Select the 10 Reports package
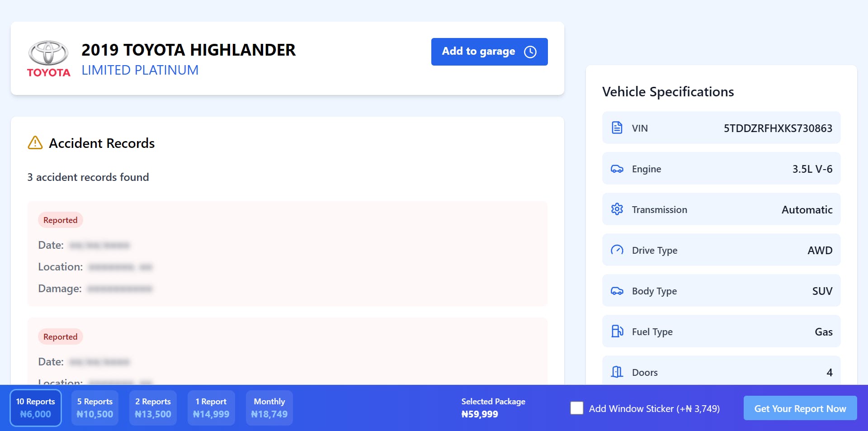This screenshot has height=431, width=868. pyautogui.click(x=36, y=407)
